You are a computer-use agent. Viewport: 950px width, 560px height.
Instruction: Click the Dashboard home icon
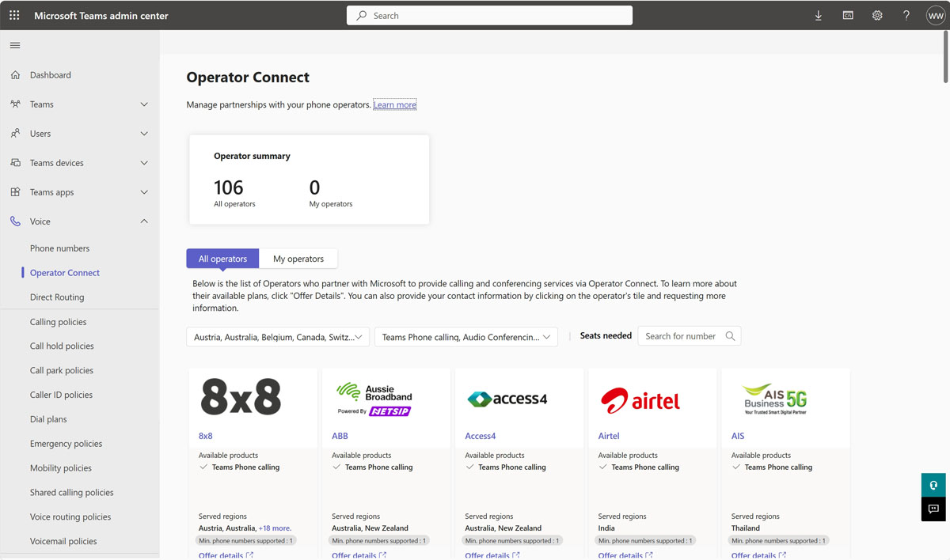coord(15,75)
